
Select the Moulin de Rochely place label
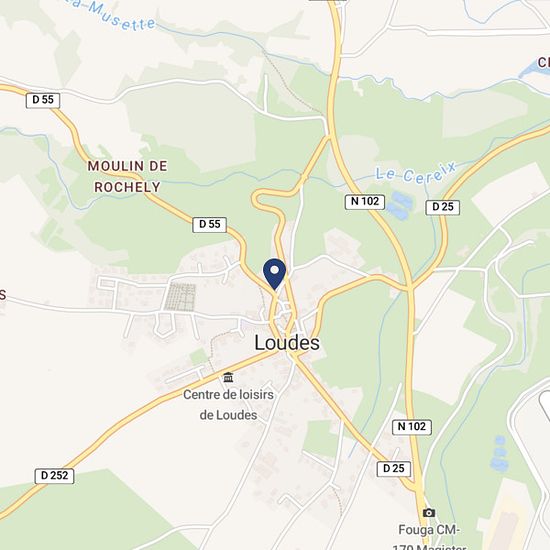tap(128, 176)
